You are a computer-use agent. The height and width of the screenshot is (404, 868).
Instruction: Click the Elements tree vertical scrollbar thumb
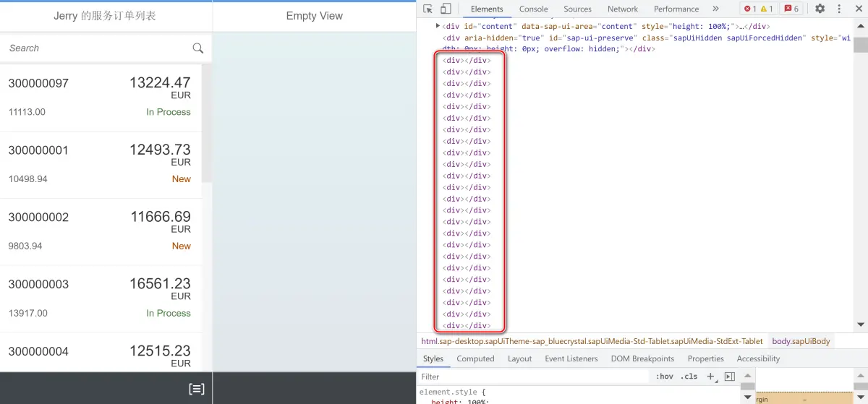tap(860, 45)
